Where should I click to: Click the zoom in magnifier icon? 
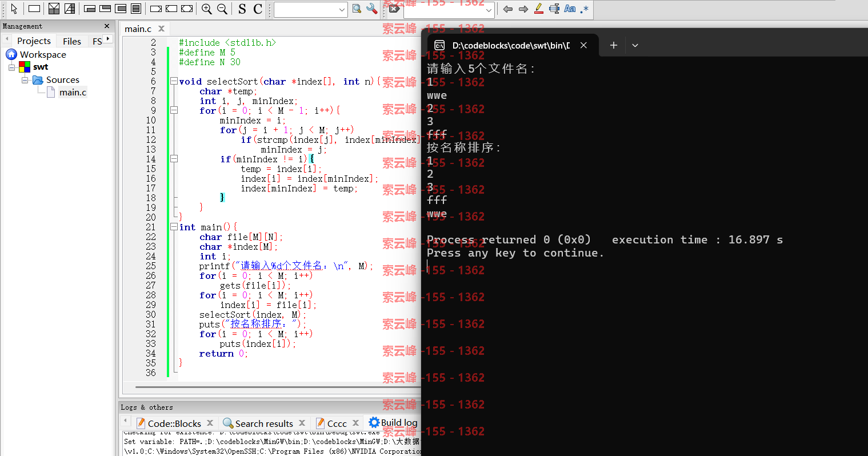pyautogui.click(x=207, y=9)
